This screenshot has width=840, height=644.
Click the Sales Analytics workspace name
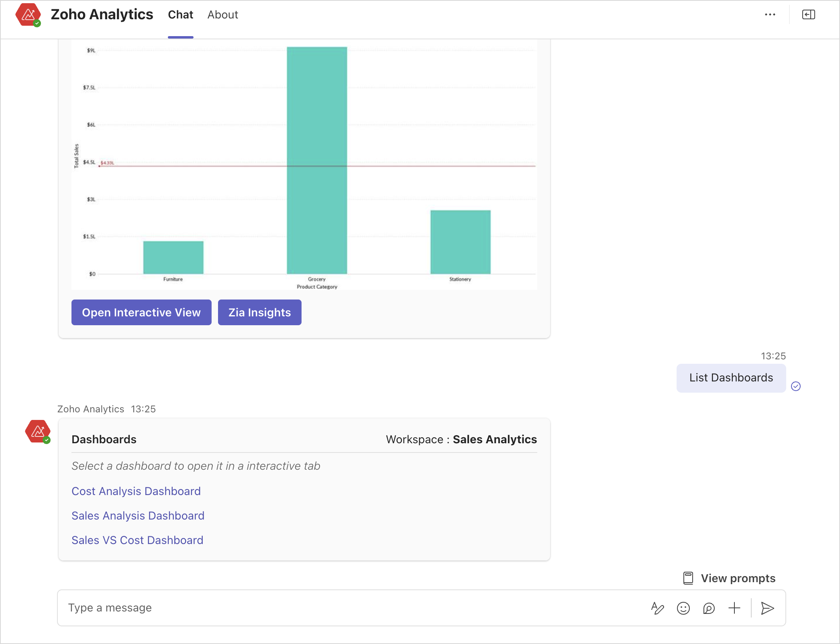495,439
